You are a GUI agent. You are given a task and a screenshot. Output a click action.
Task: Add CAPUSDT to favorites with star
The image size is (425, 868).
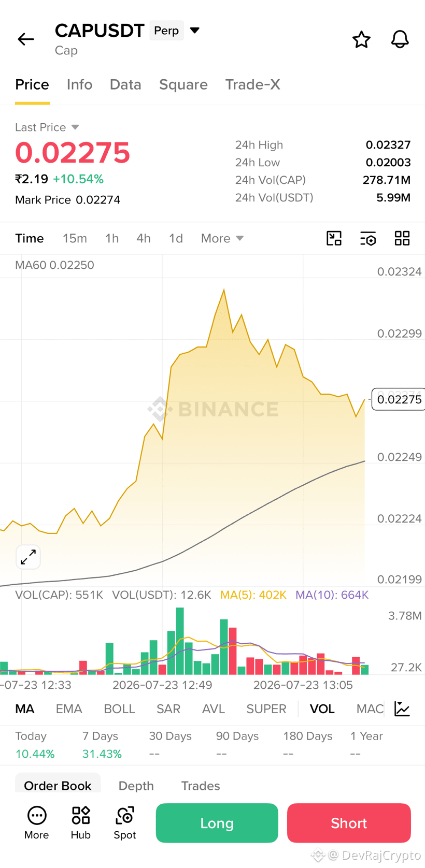tap(361, 39)
